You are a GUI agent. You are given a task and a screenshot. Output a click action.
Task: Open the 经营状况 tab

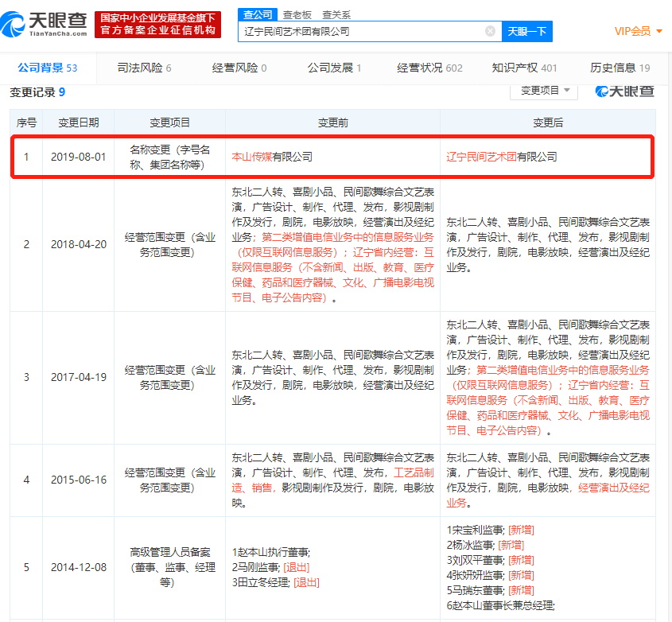[x=429, y=68]
